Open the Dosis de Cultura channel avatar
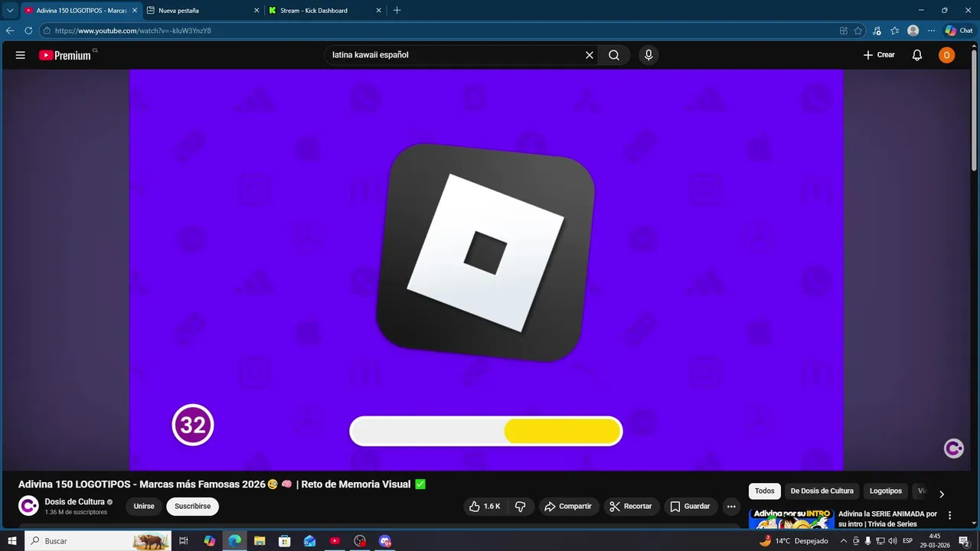 tap(28, 506)
